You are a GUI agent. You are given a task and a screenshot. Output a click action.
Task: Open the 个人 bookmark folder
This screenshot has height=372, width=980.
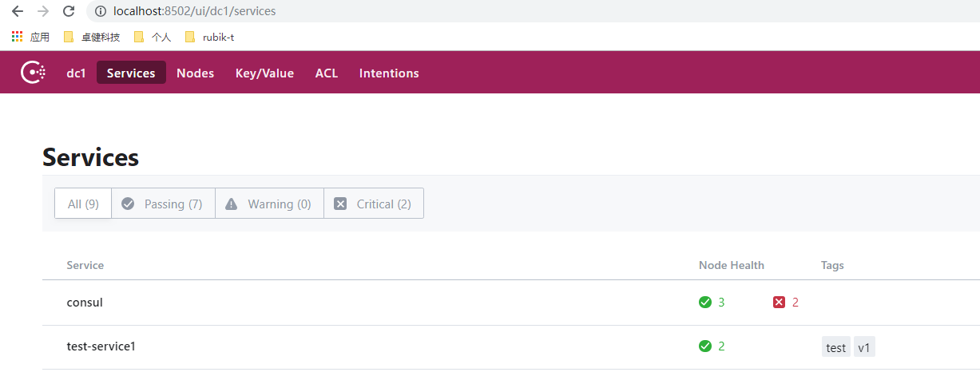(x=153, y=37)
